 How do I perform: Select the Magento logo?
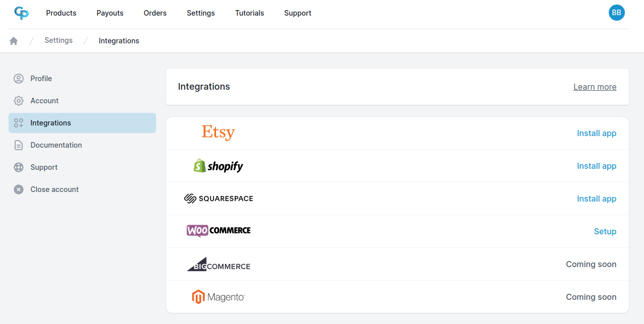coord(218,297)
